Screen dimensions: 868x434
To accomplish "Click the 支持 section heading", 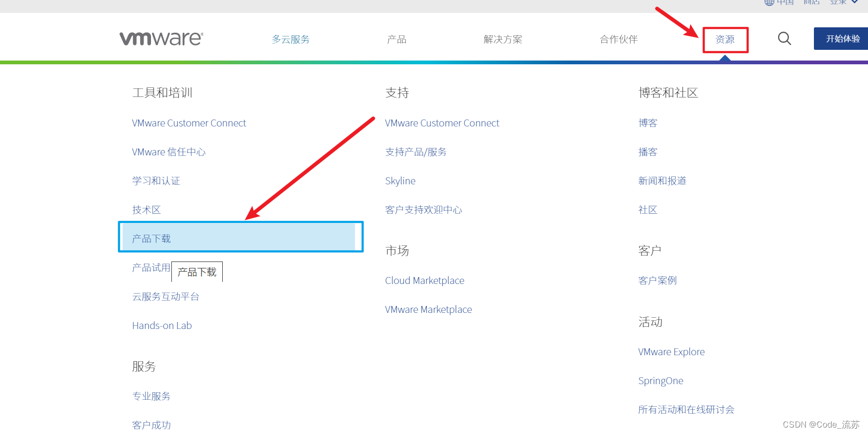I will (x=397, y=93).
